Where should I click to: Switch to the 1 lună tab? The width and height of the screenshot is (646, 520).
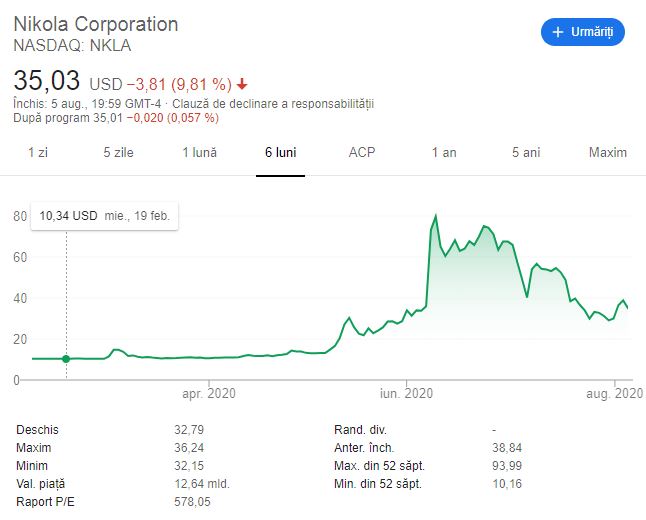(x=199, y=152)
